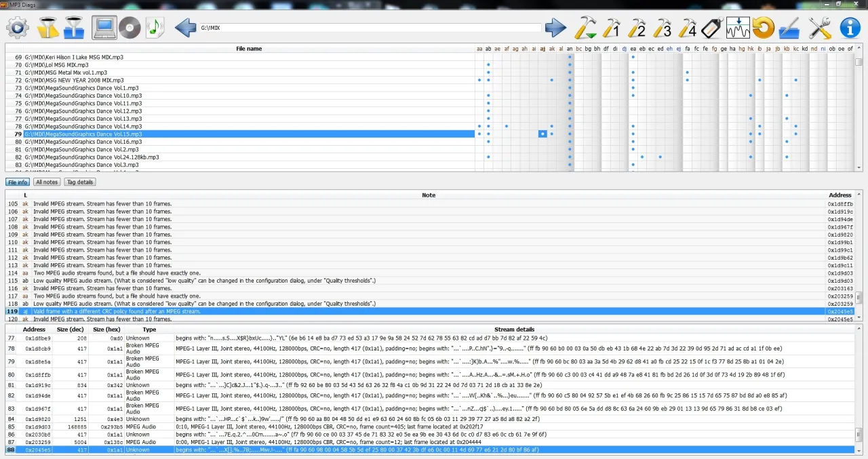Open the Tag details tab
Image resolution: width=868 pixels, height=459 pixels.
pos(79,182)
